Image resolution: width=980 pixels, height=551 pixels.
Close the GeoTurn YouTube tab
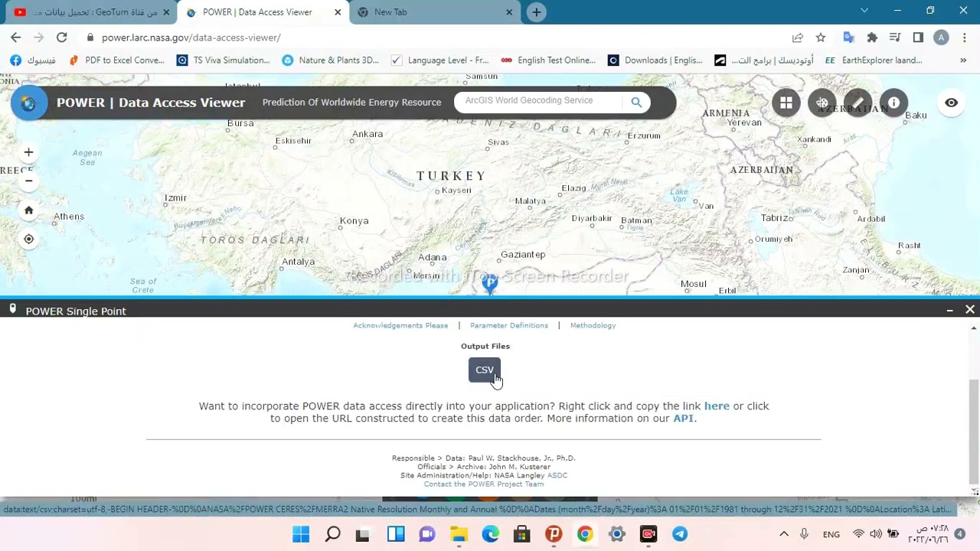166,12
